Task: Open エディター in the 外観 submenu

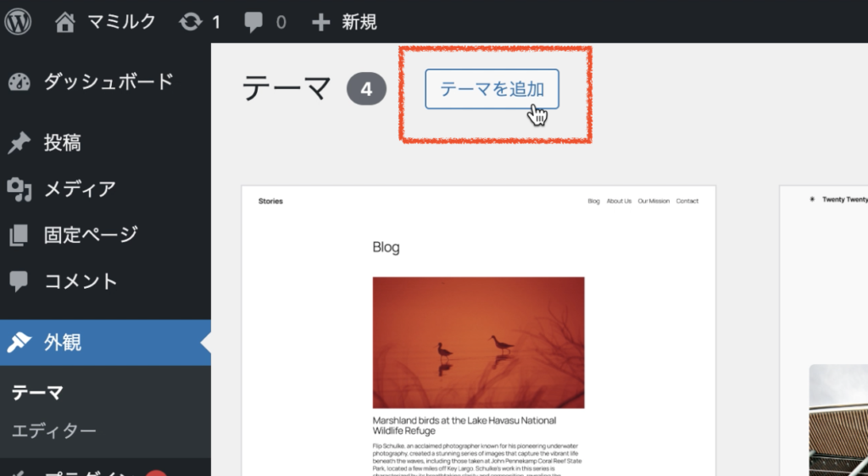Action: (x=54, y=430)
